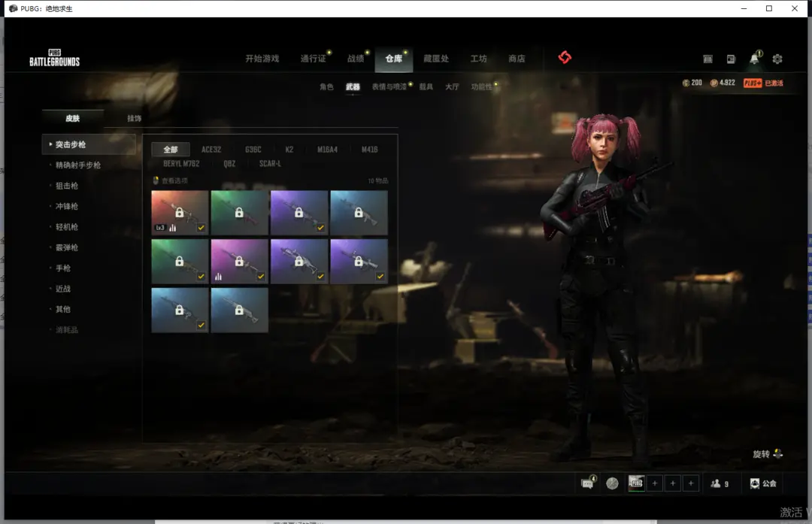The height and width of the screenshot is (524, 812).
Task: Open the 商店 tab
Action: pyautogui.click(x=517, y=59)
